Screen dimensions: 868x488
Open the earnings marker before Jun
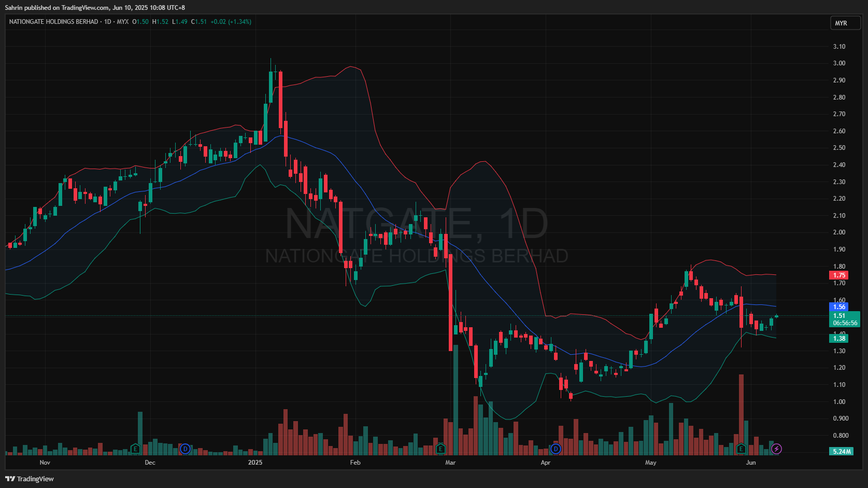click(741, 449)
